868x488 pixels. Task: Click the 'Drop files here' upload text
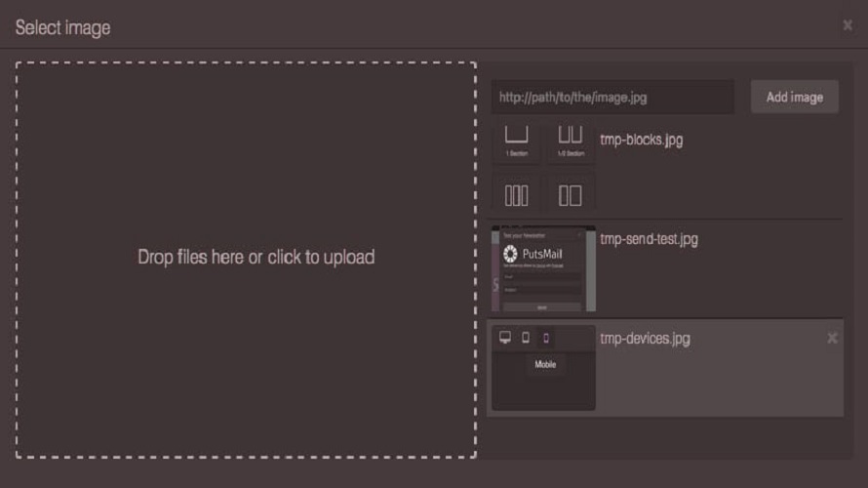[x=256, y=258]
